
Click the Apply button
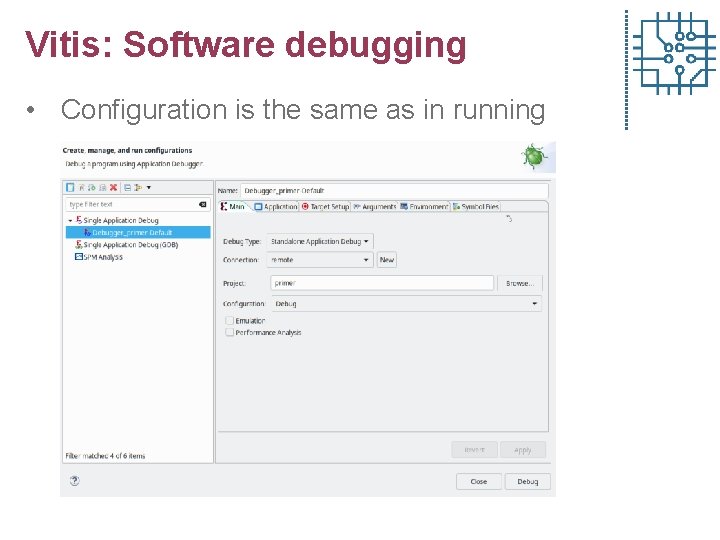pyautogui.click(x=523, y=450)
